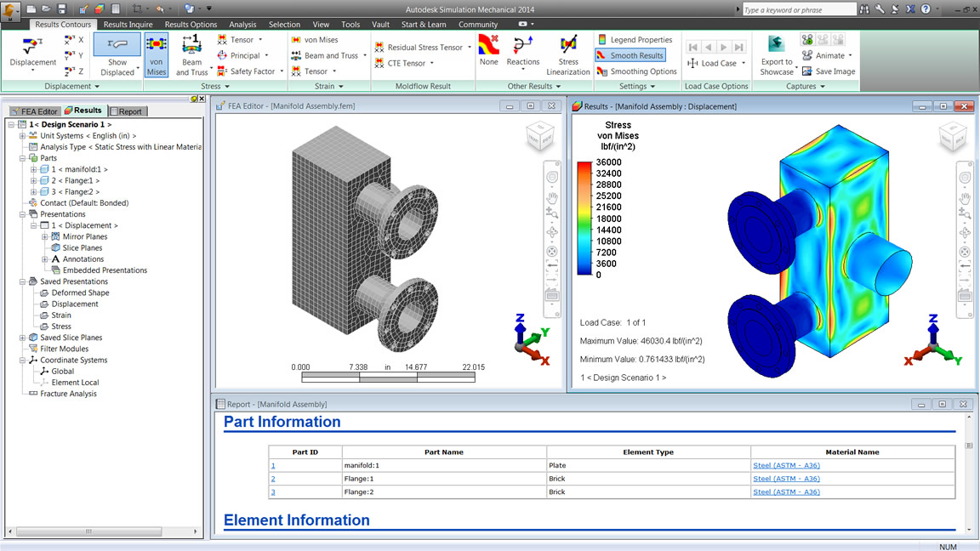This screenshot has width=980, height=551.
Task: Open the Stress Linearization tool
Action: (568, 55)
